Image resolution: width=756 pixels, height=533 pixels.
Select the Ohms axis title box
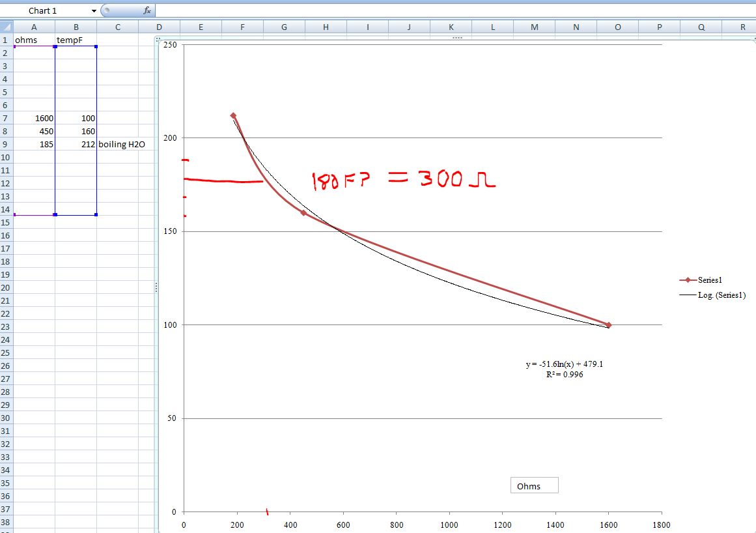(x=534, y=486)
